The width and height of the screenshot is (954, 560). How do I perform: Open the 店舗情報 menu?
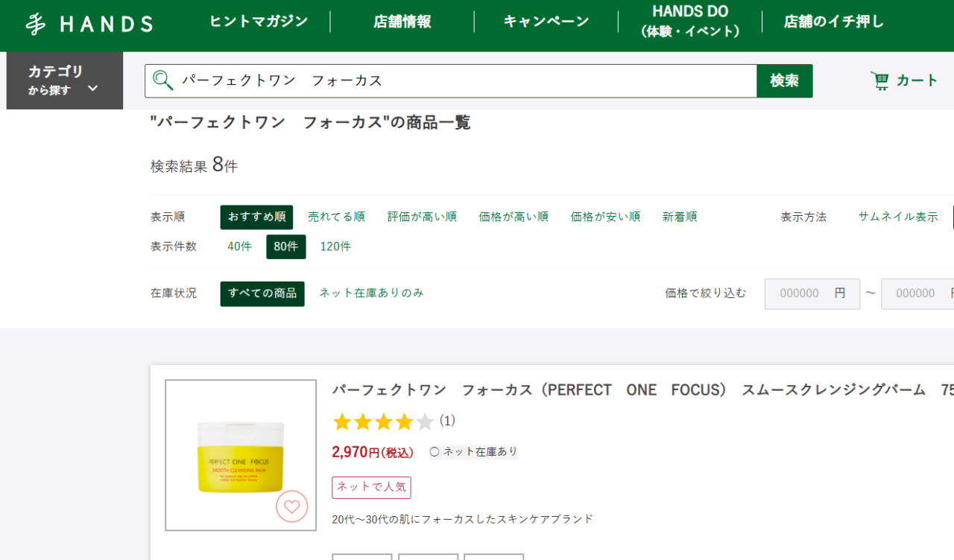tap(402, 22)
